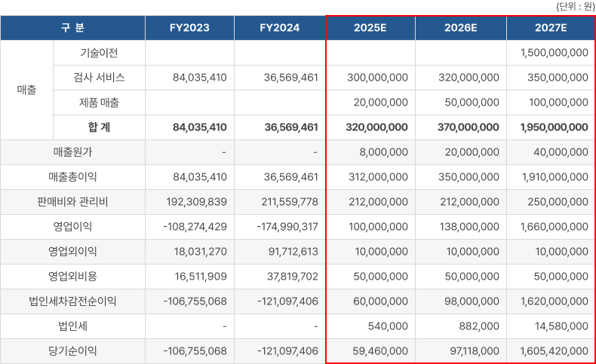This screenshot has height=364, width=596.
Task: Click the 매출원가 row label
Action: pyautogui.click(x=73, y=152)
